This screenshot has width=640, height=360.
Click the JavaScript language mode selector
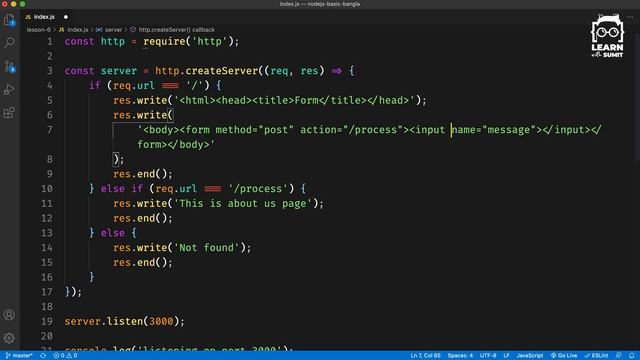click(x=530, y=356)
